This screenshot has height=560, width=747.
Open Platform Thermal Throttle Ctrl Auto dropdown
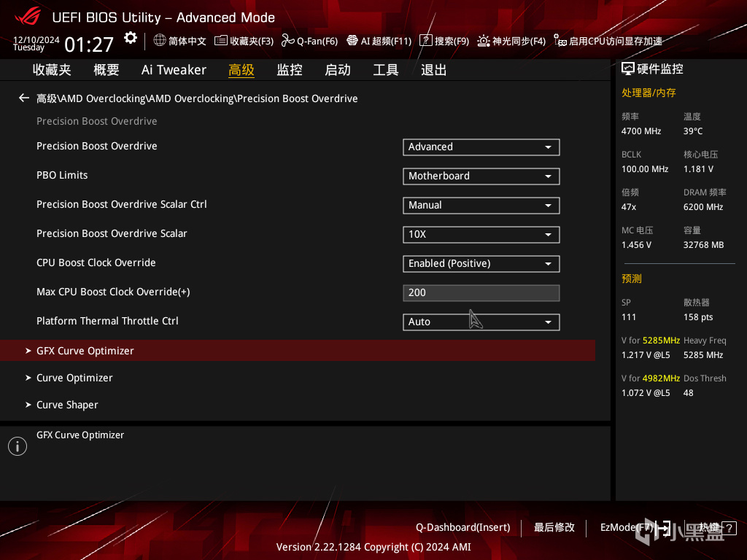click(481, 322)
